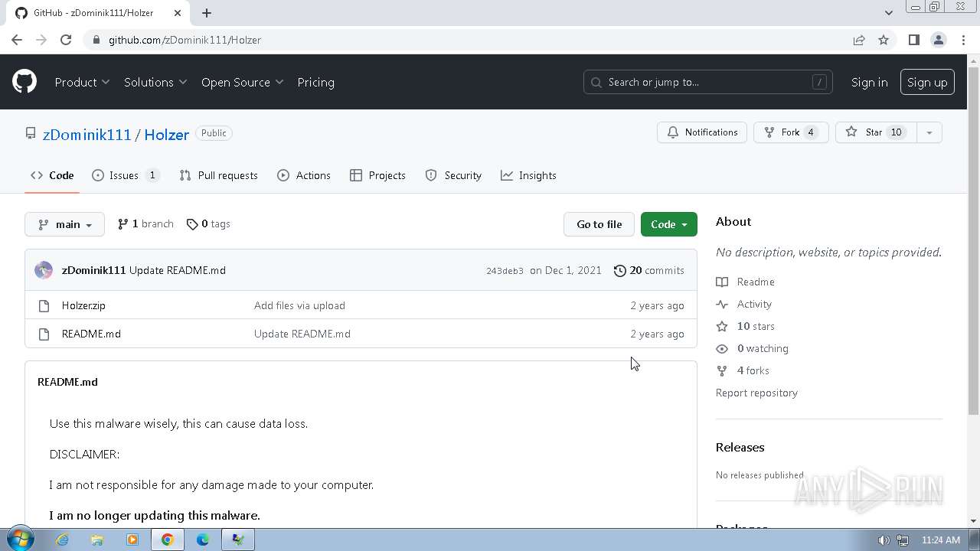Click the share page icon in address bar
980x551 pixels.
pos(859,40)
